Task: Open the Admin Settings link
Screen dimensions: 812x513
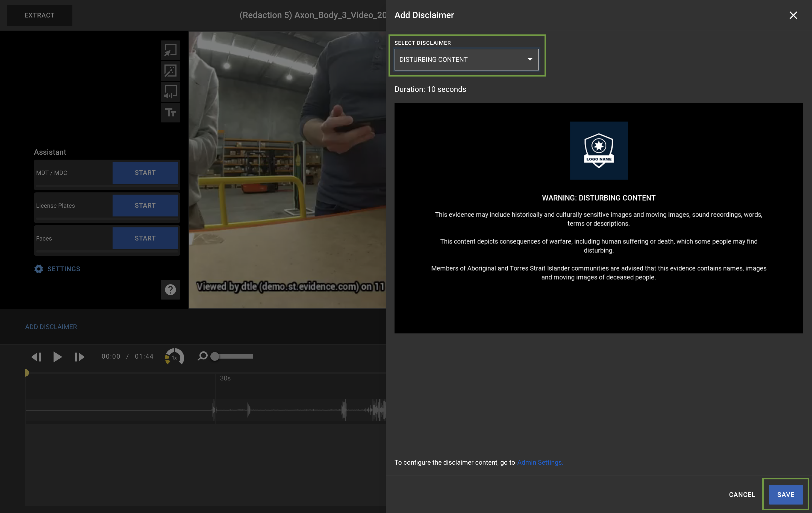Action: tap(539, 462)
